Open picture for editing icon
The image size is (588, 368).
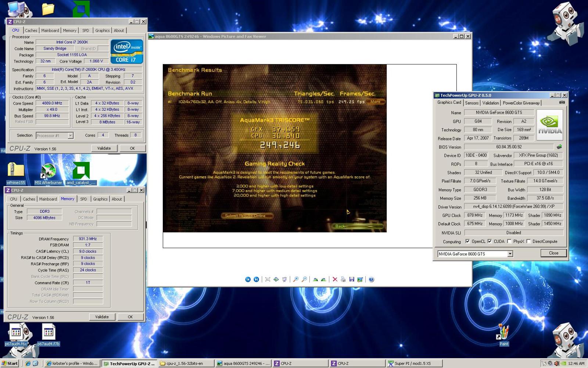pyautogui.click(x=360, y=279)
